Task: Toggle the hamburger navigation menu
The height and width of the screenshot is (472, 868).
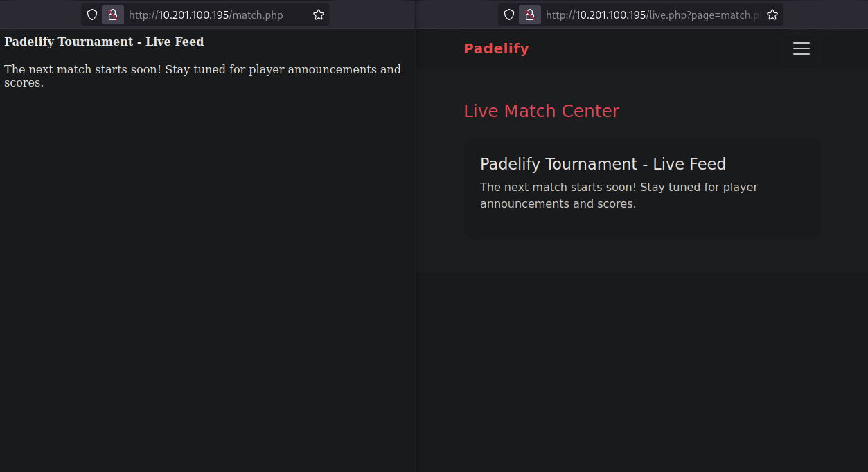Action: (801, 48)
